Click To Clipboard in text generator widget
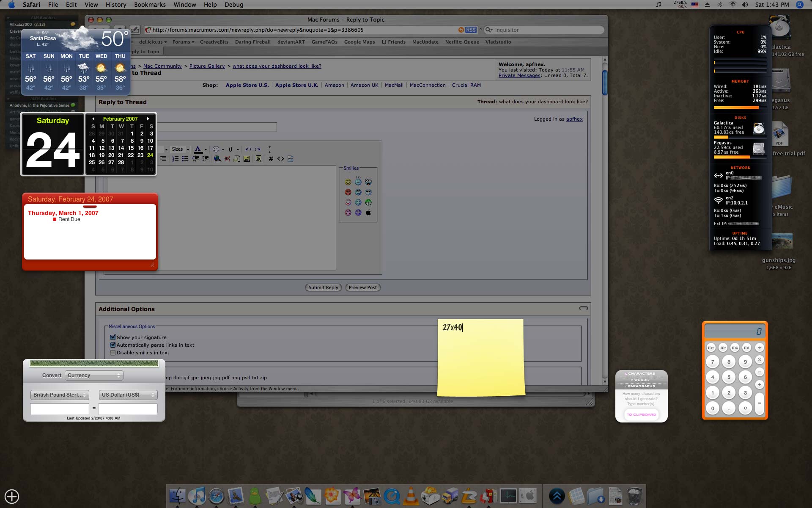This screenshot has height=508, width=812. pyautogui.click(x=641, y=414)
